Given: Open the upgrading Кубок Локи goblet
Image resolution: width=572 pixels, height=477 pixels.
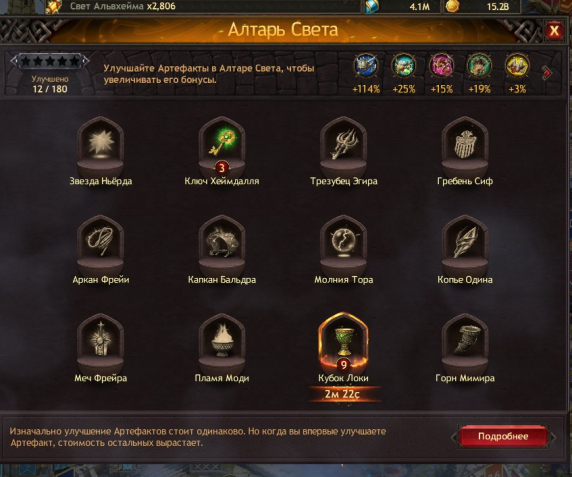Looking at the screenshot, I should (343, 343).
